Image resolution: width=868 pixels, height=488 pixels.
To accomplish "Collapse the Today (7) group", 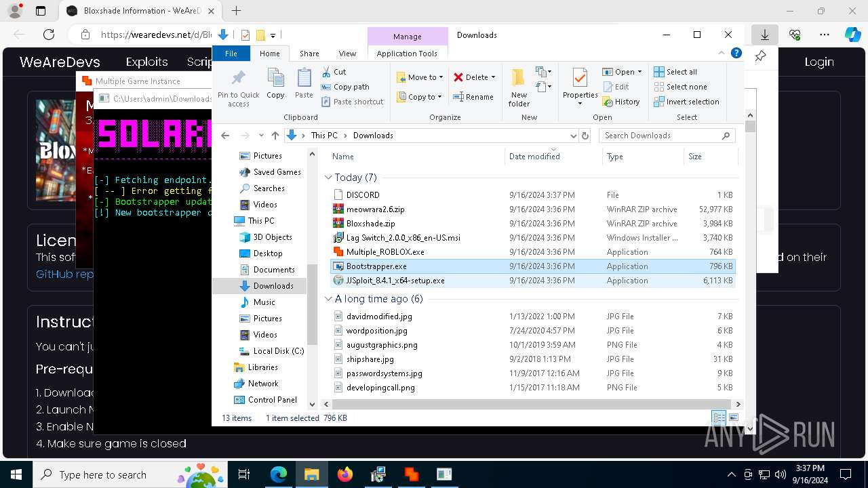I will [328, 178].
